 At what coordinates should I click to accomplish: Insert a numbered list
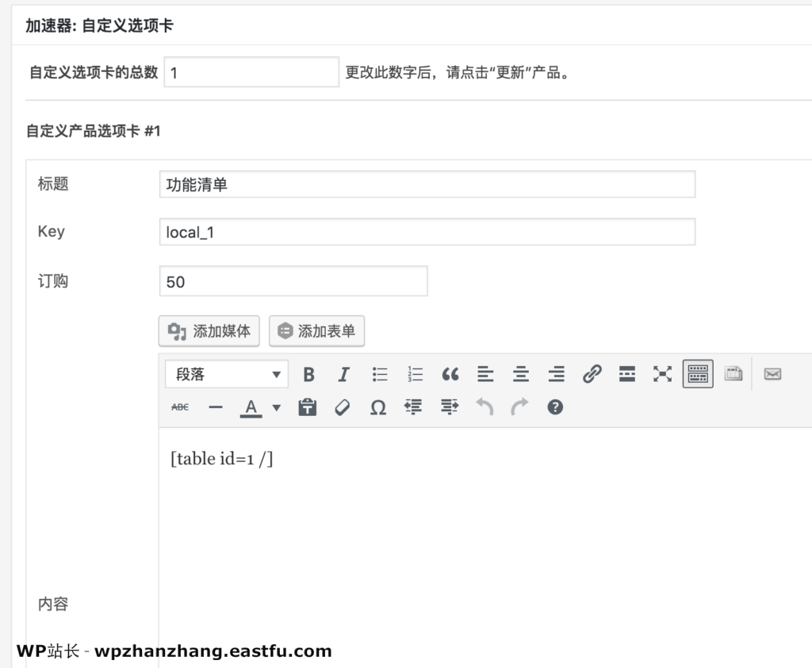point(415,375)
